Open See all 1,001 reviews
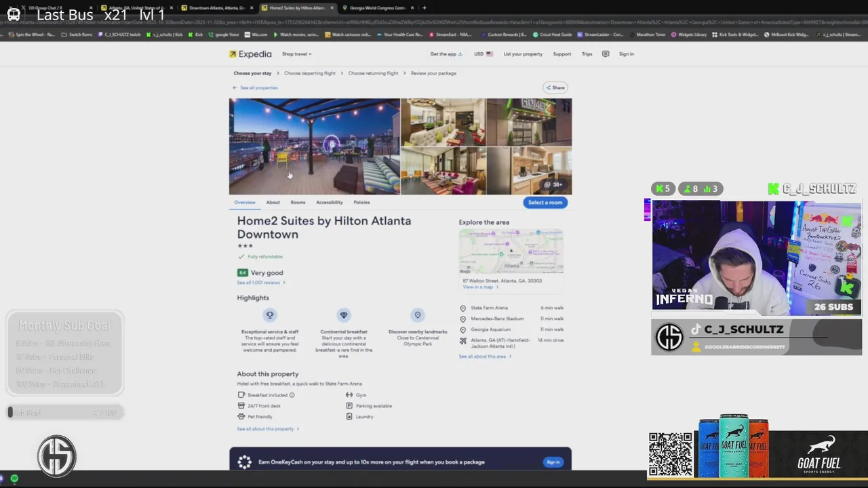 (261, 283)
